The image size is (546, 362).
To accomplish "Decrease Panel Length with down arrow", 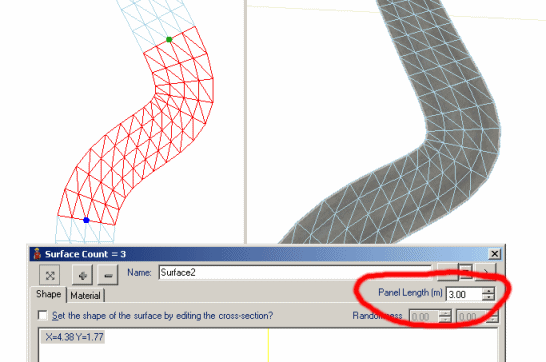I will (489, 297).
